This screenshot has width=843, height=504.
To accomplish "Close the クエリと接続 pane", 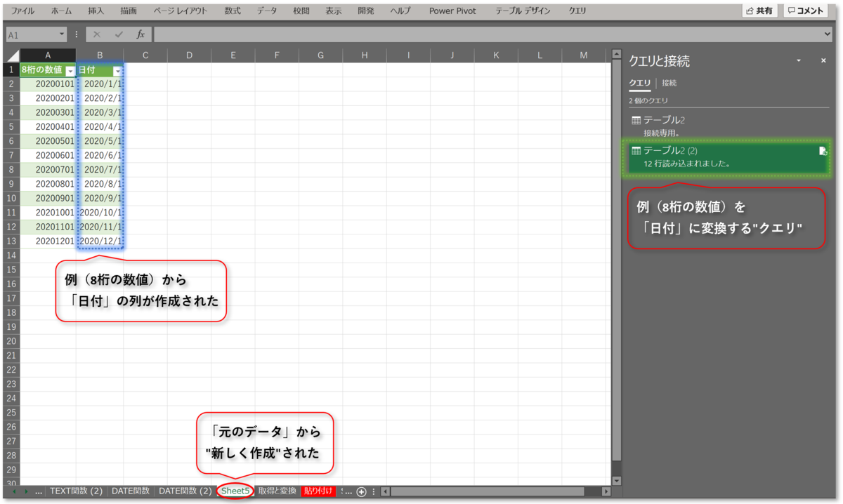I will 823,61.
